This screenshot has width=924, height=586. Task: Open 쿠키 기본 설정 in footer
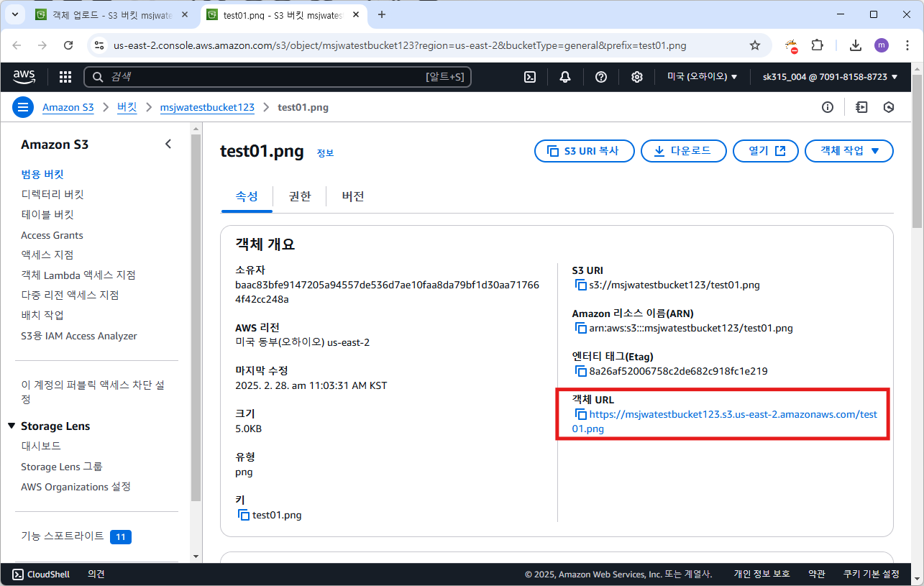click(x=872, y=574)
